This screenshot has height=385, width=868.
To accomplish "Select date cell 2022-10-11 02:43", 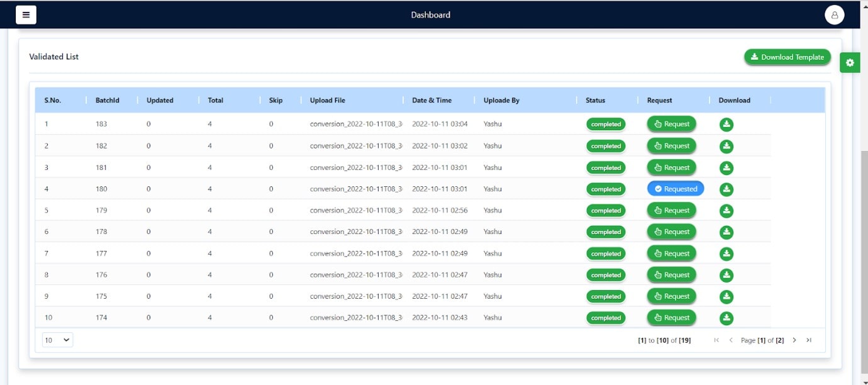I will pyautogui.click(x=440, y=318).
